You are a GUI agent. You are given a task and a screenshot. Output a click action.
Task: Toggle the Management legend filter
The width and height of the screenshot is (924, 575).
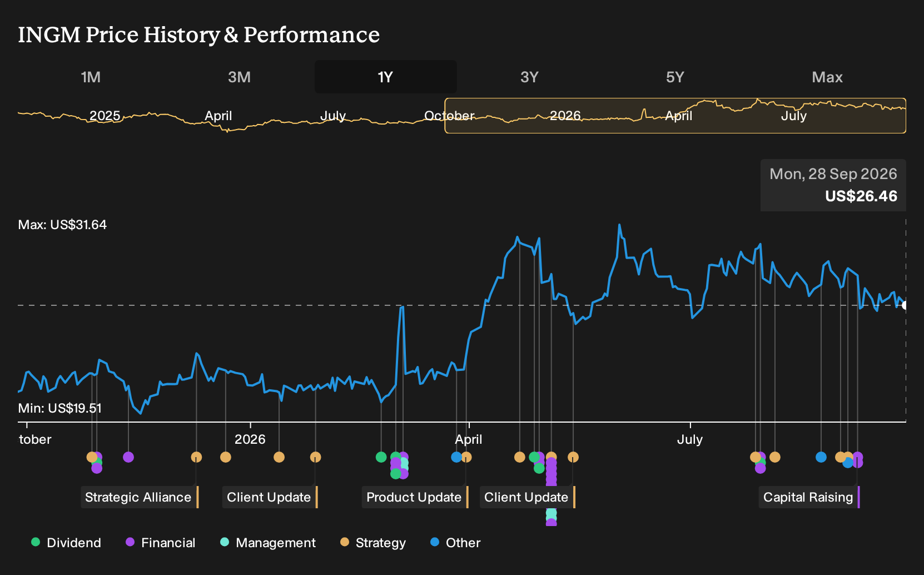(x=268, y=543)
